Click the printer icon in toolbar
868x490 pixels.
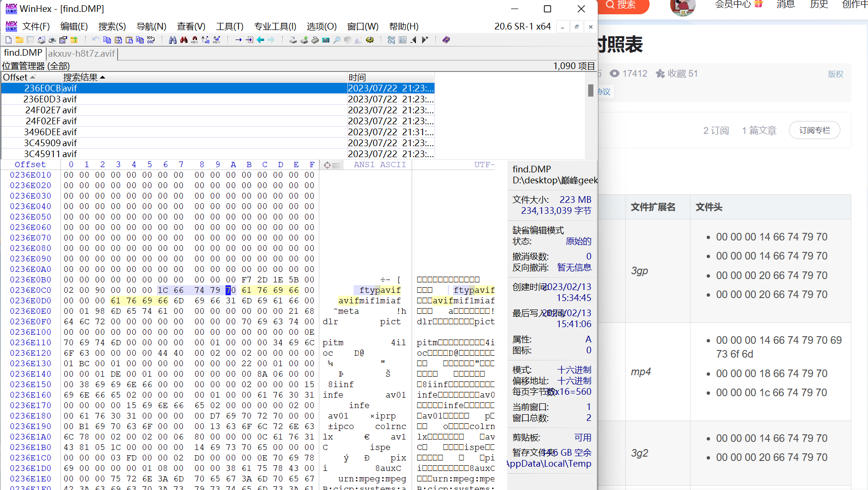click(x=52, y=40)
